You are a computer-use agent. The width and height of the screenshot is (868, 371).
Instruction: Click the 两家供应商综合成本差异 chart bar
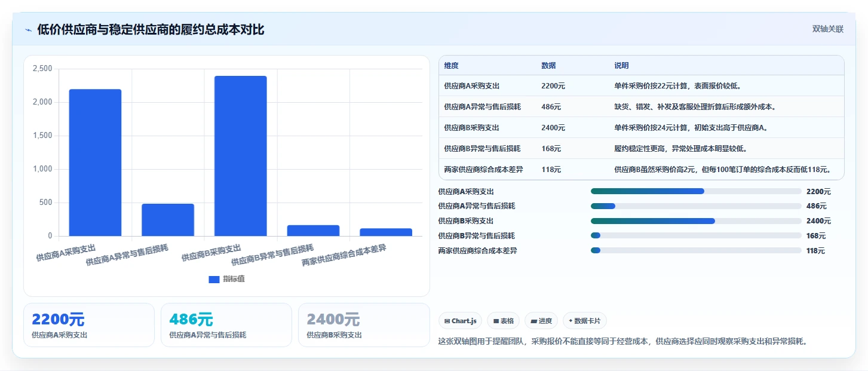tap(386, 232)
